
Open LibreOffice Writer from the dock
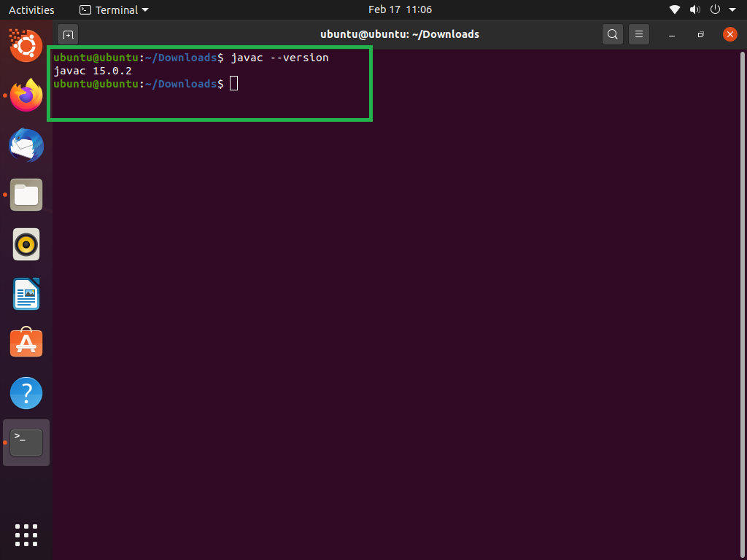(26, 294)
